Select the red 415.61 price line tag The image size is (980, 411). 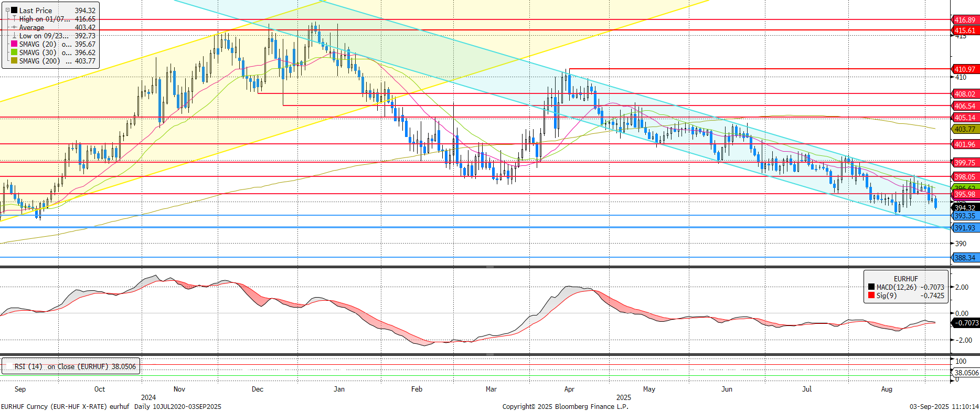[x=964, y=30]
